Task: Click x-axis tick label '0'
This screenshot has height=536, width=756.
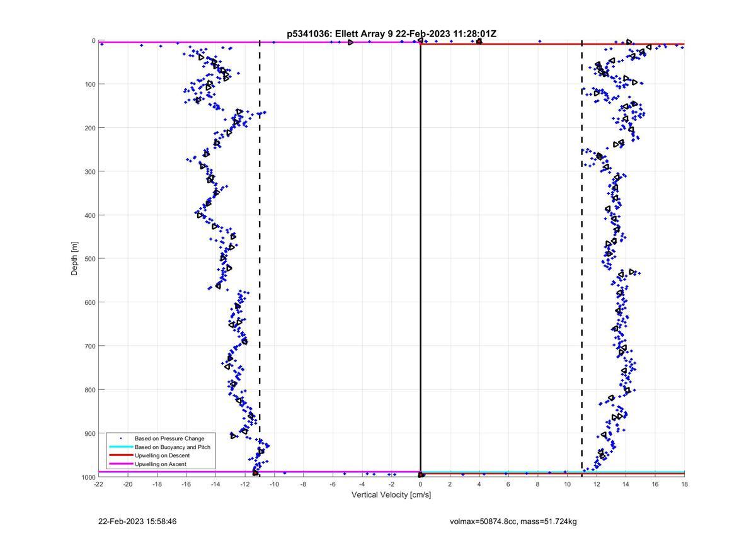Action: pos(420,484)
